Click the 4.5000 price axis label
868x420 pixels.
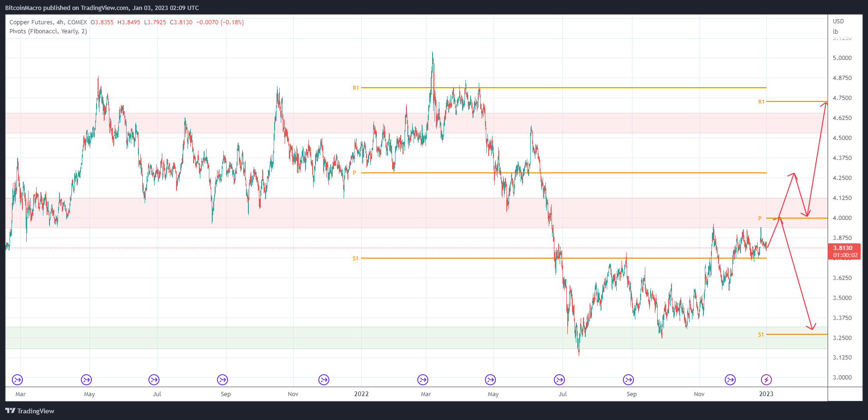click(842, 138)
